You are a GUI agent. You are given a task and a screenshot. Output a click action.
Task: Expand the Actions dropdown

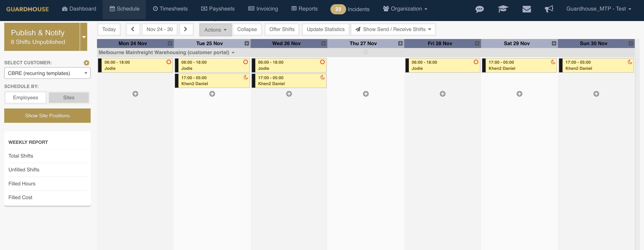(x=215, y=30)
